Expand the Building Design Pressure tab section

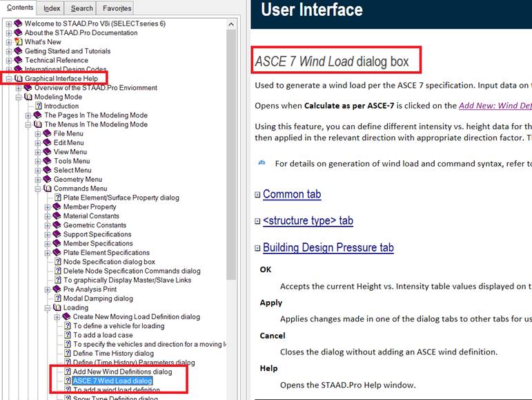[x=257, y=248]
